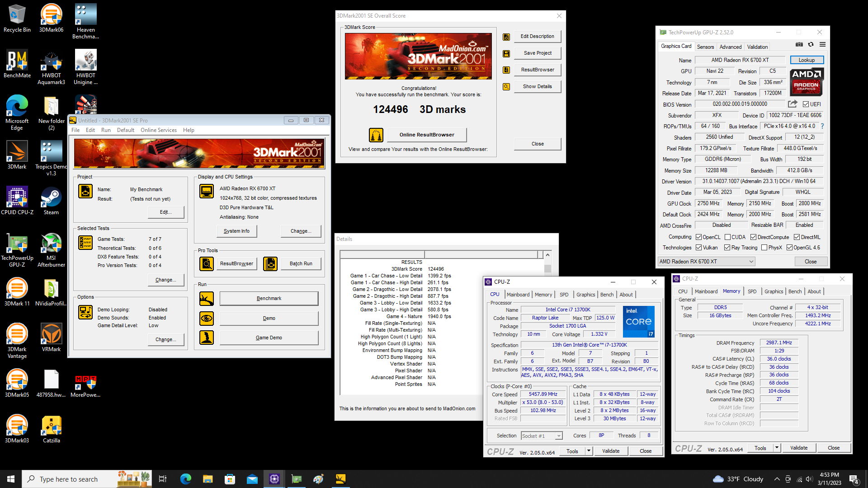868x488 pixels.
Task: Expand the Tools dropdown arrow in CPU-Z CPU window
Action: (589, 451)
